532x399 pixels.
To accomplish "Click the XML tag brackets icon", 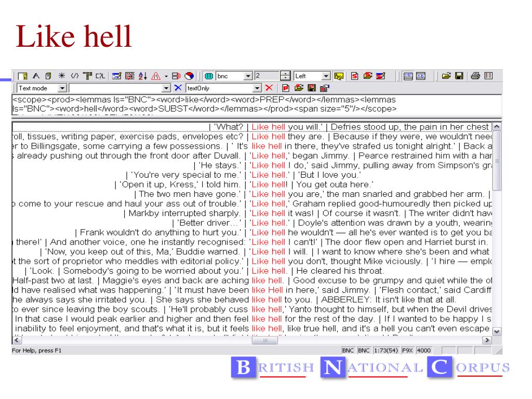I will click(x=74, y=76).
